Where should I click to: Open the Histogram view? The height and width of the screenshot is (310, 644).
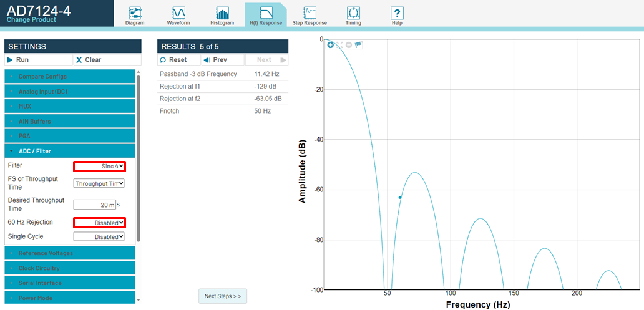[222, 15]
